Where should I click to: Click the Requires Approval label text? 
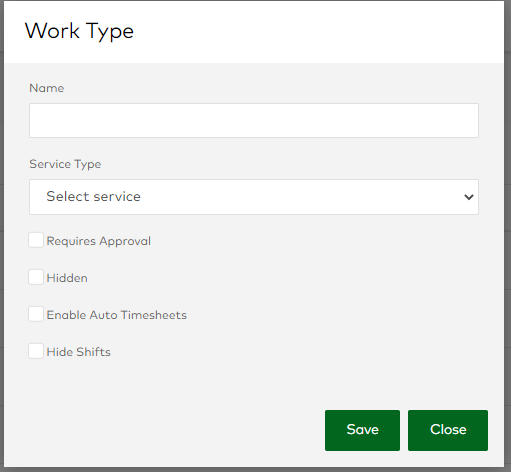coord(99,241)
